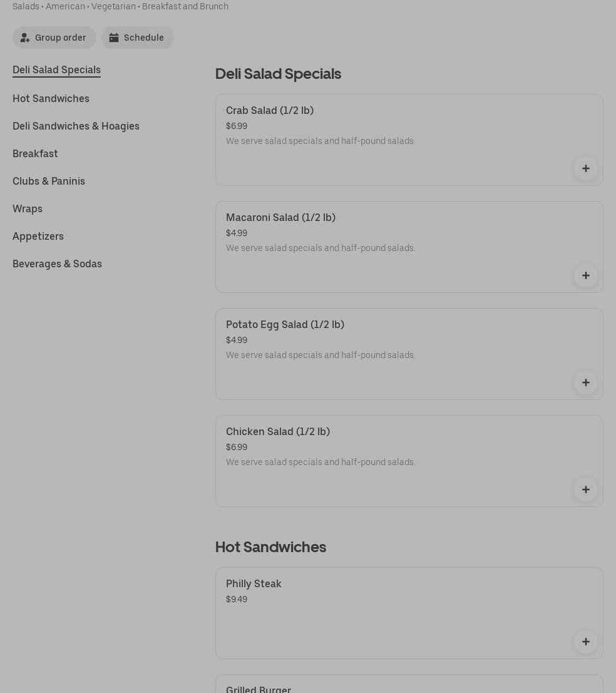This screenshot has width=616, height=693.
Task: Add Potato Egg Salad with its plus icon
Action: coord(585,382)
